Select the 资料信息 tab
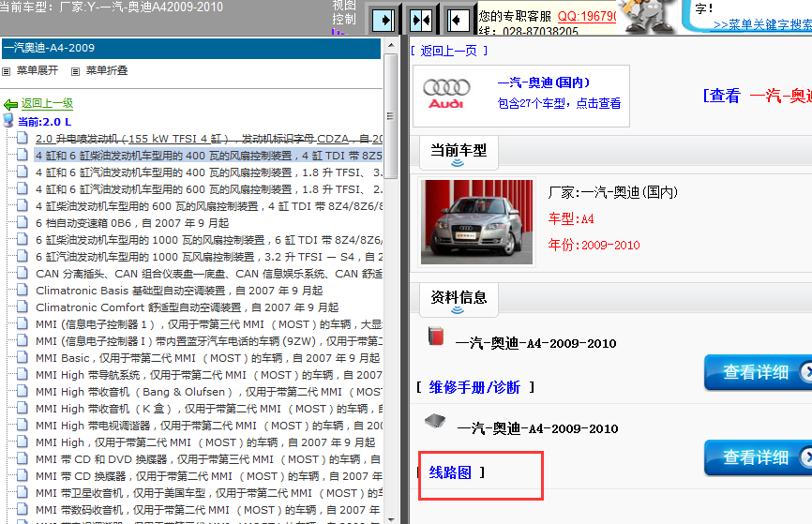 (x=459, y=299)
